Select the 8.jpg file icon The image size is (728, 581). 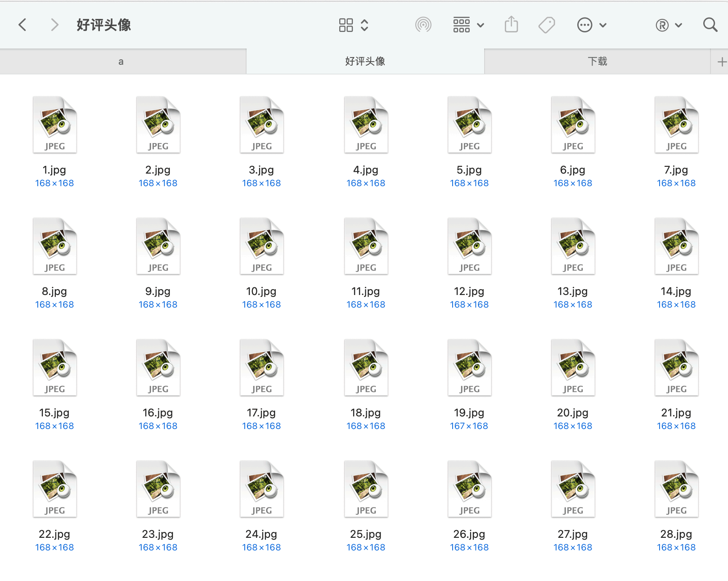55,246
